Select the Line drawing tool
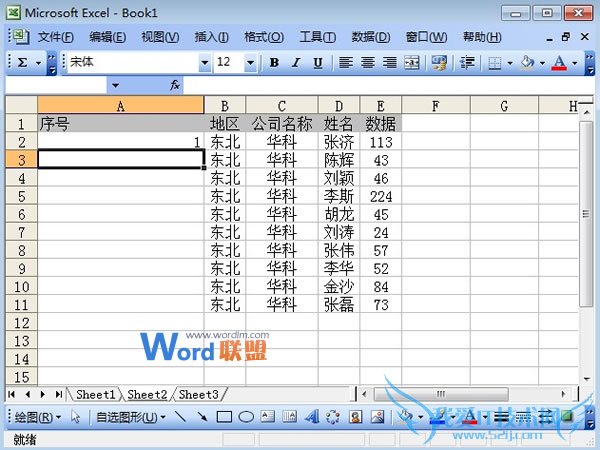This screenshot has width=600, height=450. point(180,417)
